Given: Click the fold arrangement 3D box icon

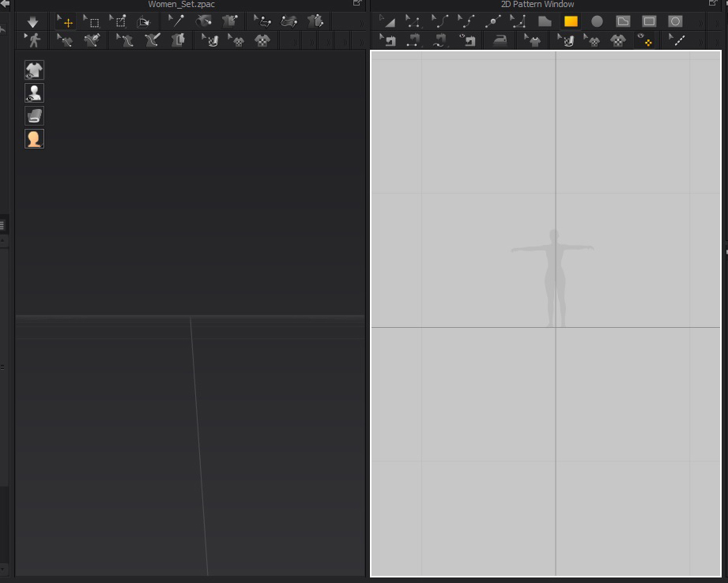Looking at the screenshot, I should click(x=144, y=22).
